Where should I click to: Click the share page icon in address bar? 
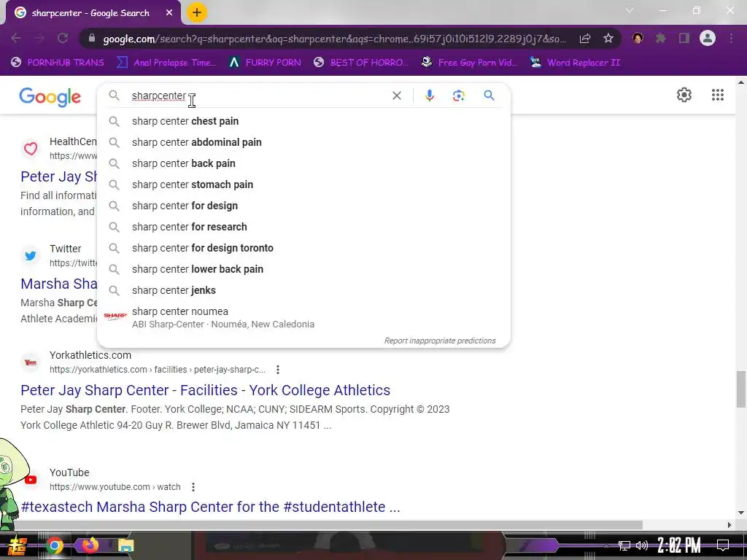click(x=585, y=39)
